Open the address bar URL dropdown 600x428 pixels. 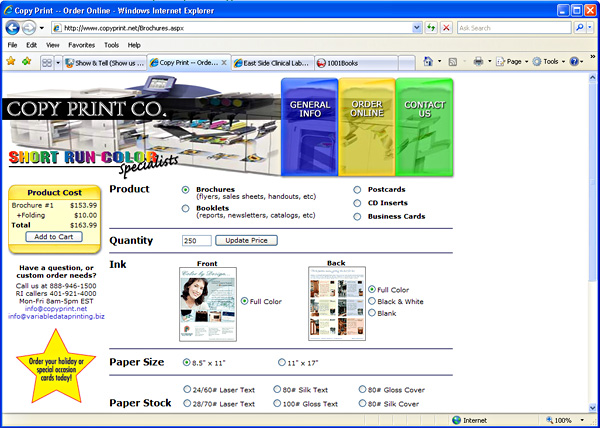pos(417,28)
